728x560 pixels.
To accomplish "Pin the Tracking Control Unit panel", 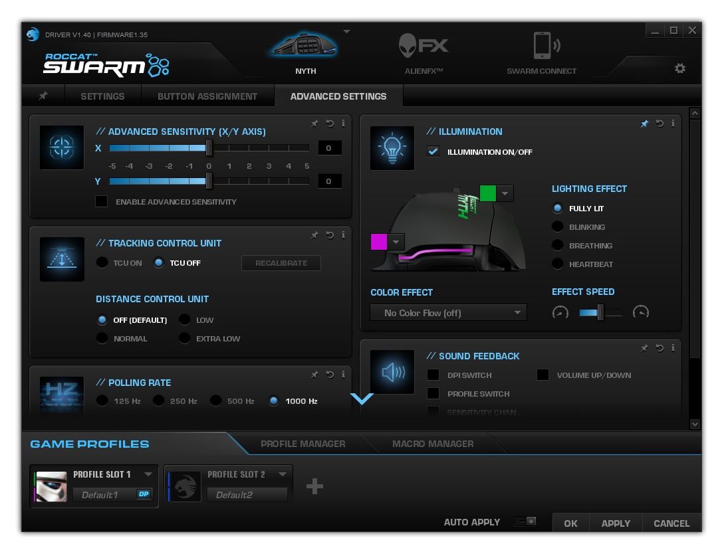I will pyautogui.click(x=314, y=234).
